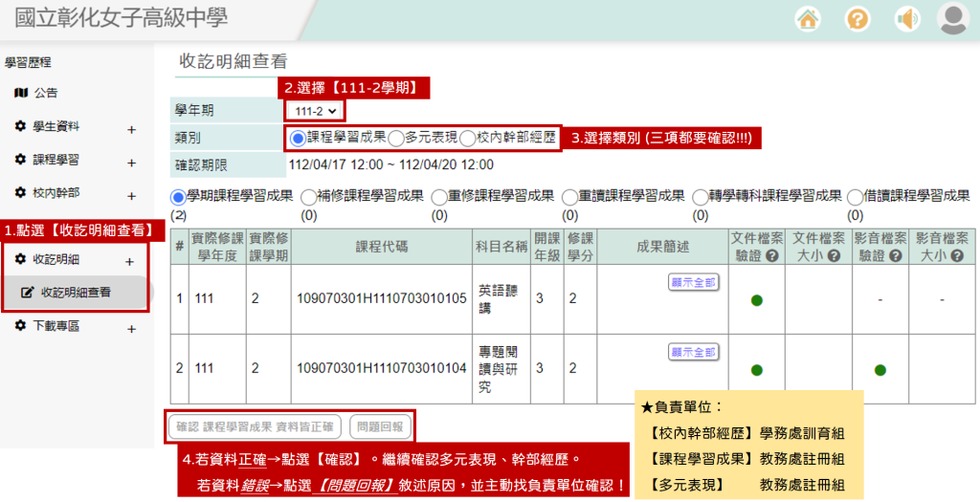Click help icon in 影音檔案大小 column header
The height and width of the screenshot is (502, 980).
957,256
